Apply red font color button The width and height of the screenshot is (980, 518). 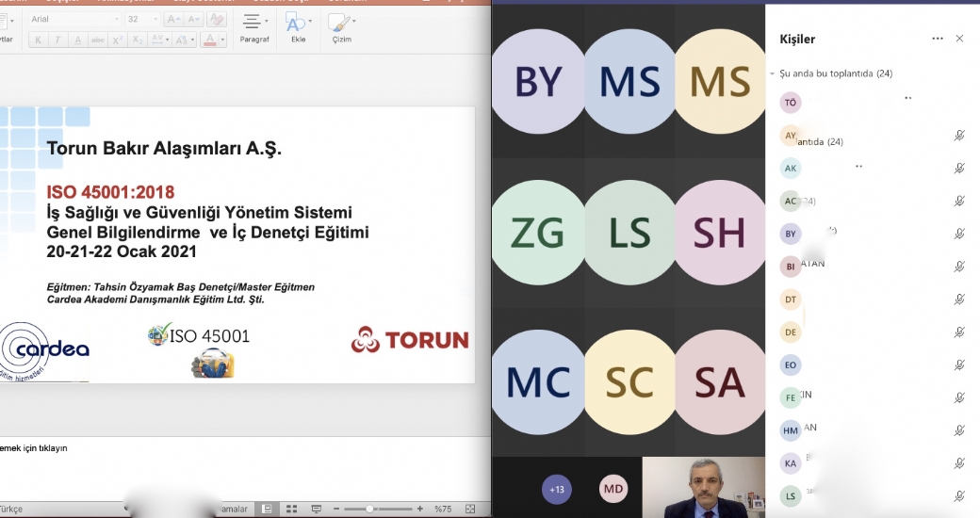[210, 40]
